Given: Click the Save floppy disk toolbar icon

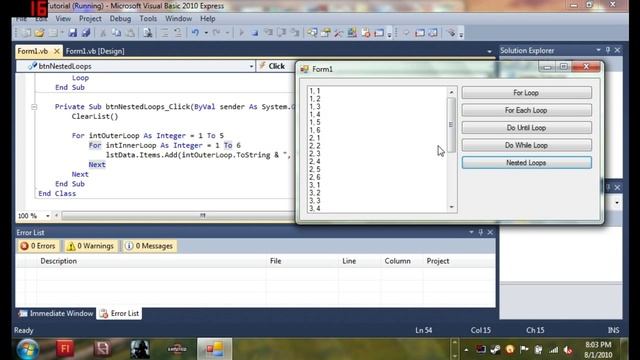Looking at the screenshot, I should tap(73, 33).
